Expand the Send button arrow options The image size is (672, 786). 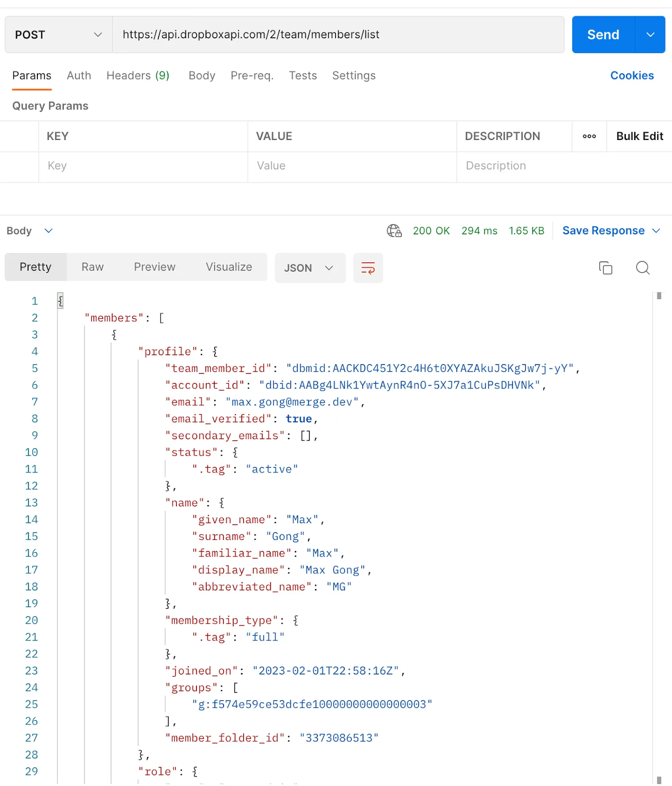[x=650, y=34]
